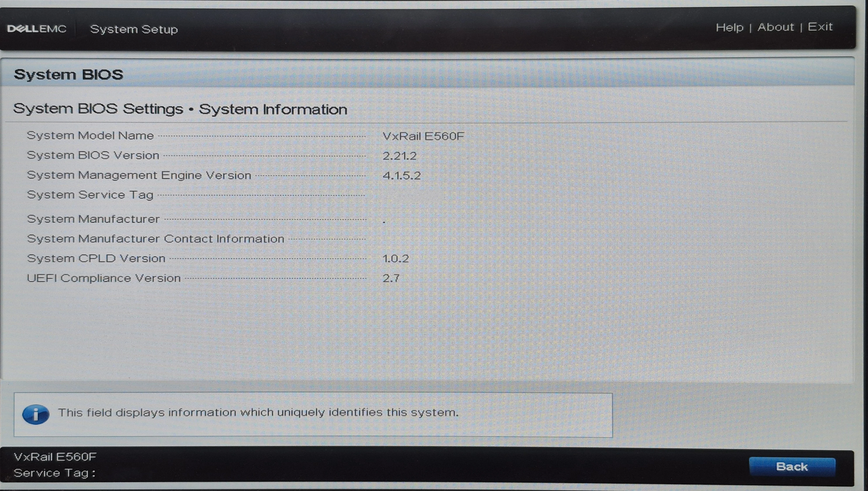Select the System BIOS Version label
The height and width of the screenshot is (491, 868).
[93, 155]
